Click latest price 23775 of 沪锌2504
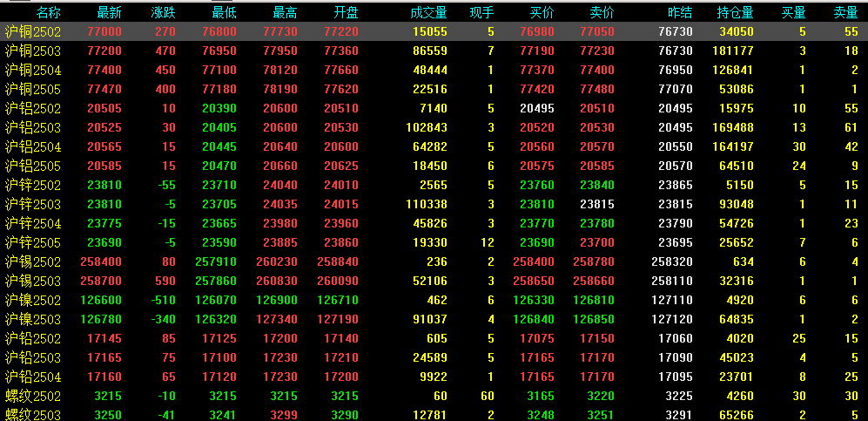868x421 pixels. click(104, 223)
